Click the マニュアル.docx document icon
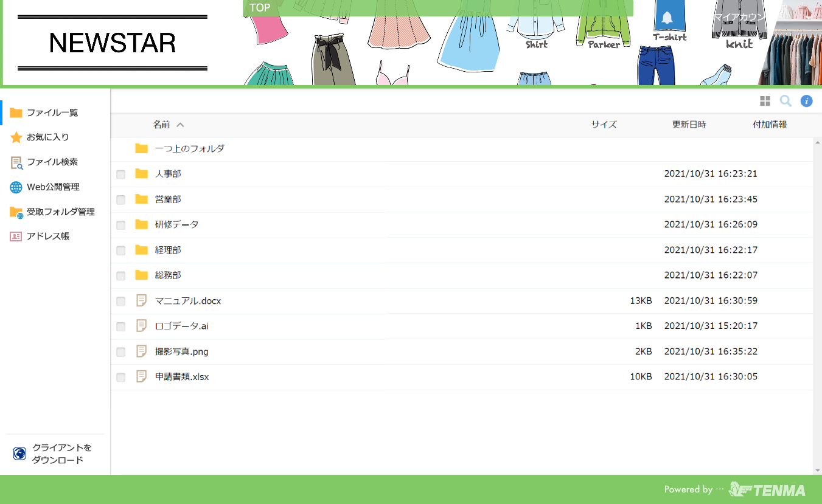822x504 pixels. [142, 301]
